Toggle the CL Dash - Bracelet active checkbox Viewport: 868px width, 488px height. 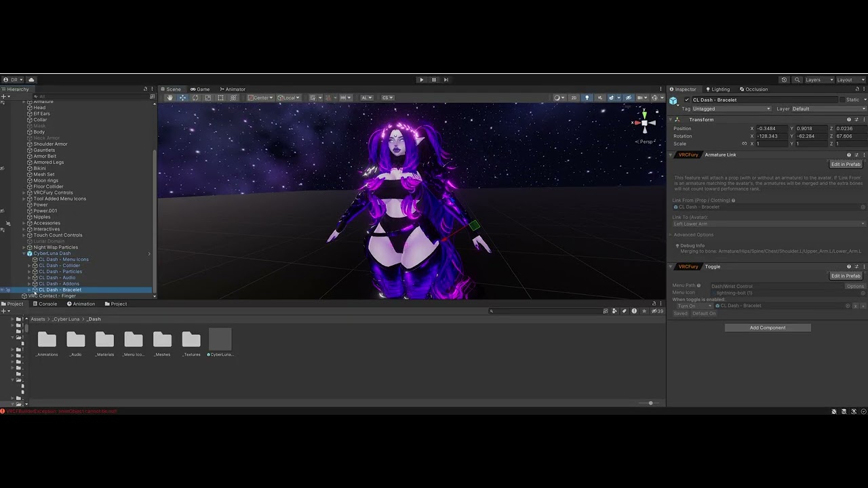click(x=687, y=100)
